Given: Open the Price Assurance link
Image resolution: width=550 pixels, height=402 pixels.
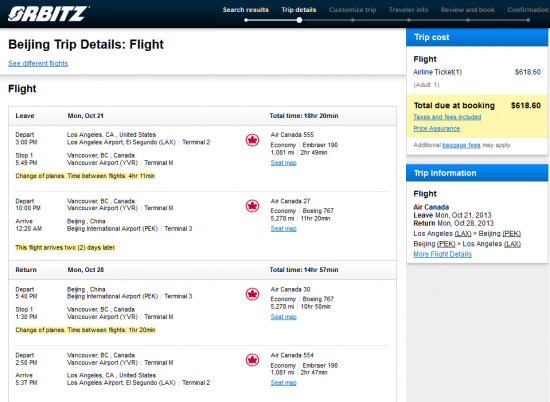Looking at the screenshot, I should coord(436,128).
